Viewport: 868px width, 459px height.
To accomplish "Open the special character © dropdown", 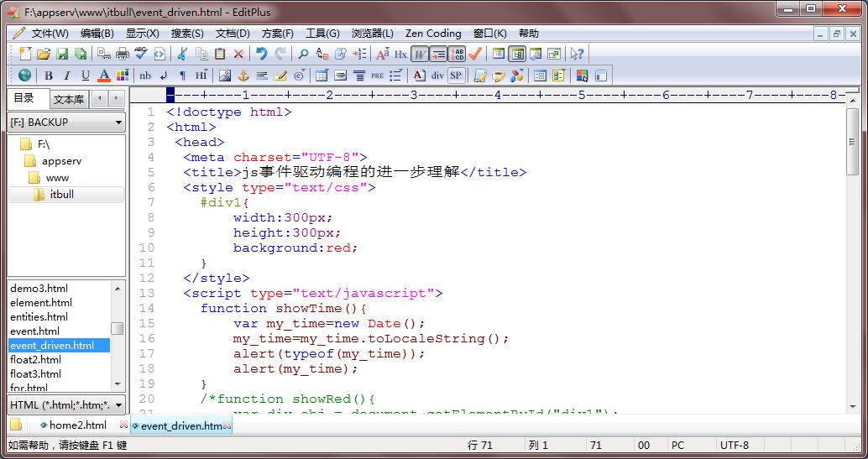I will 299,76.
